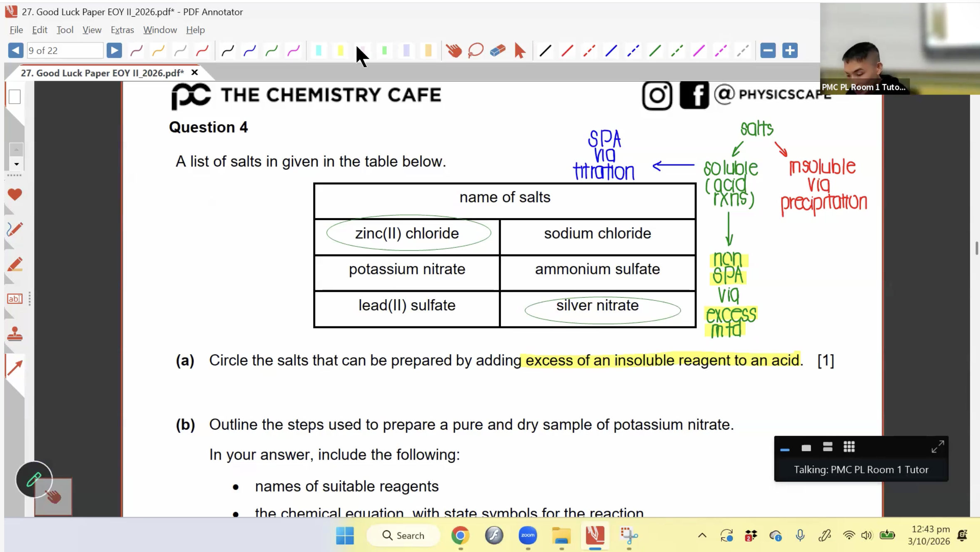Viewport: 980px width, 552px height.
Task: Choose the blue curved pen preset
Action: click(x=250, y=51)
